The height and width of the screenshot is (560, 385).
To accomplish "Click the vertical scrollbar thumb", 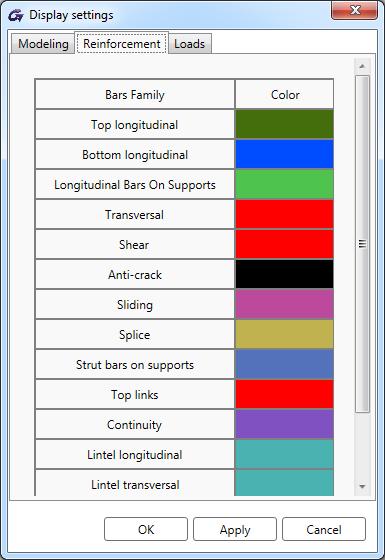I will coord(362,244).
